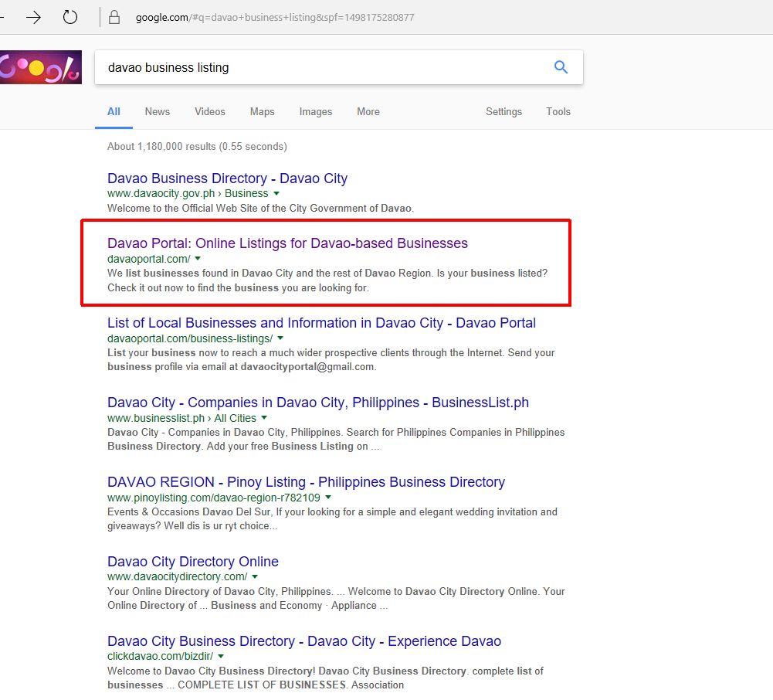Open List of Local Businesses and Information link
The height and width of the screenshot is (700, 773).
(321, 323)
